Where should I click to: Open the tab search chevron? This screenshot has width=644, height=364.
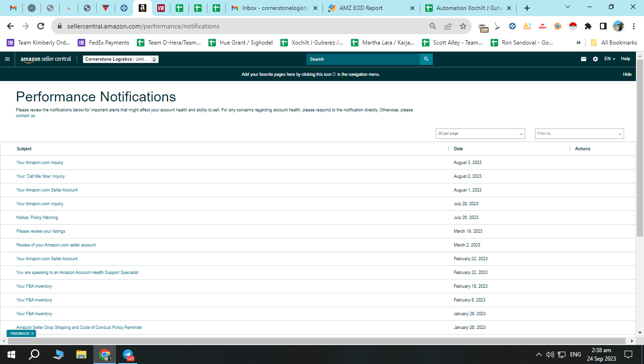pos(568,7)
